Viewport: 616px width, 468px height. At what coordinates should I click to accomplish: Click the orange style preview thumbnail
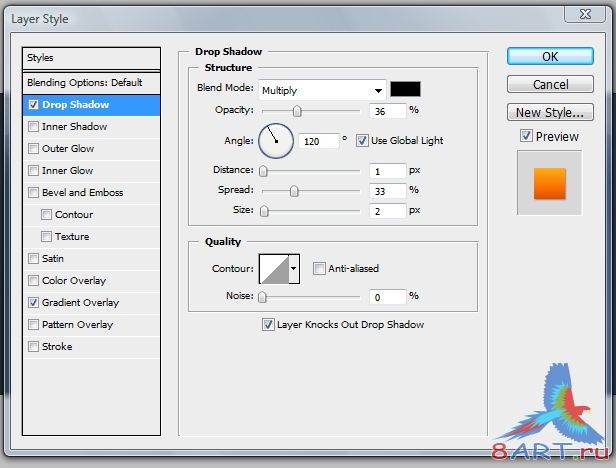[x=549, y=183]
